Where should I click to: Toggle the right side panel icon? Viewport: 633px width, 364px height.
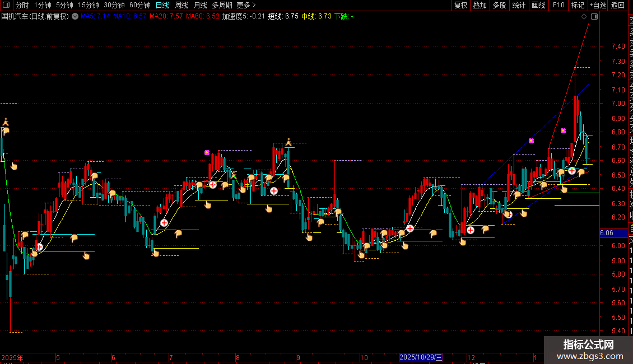(594, 17)
